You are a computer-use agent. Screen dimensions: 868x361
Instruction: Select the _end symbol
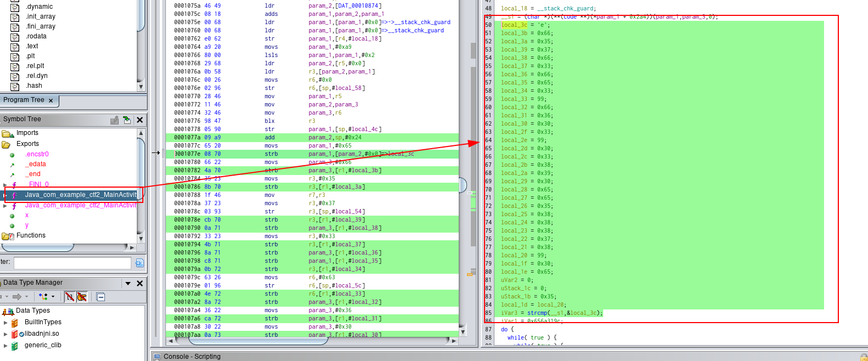[33, 174]
